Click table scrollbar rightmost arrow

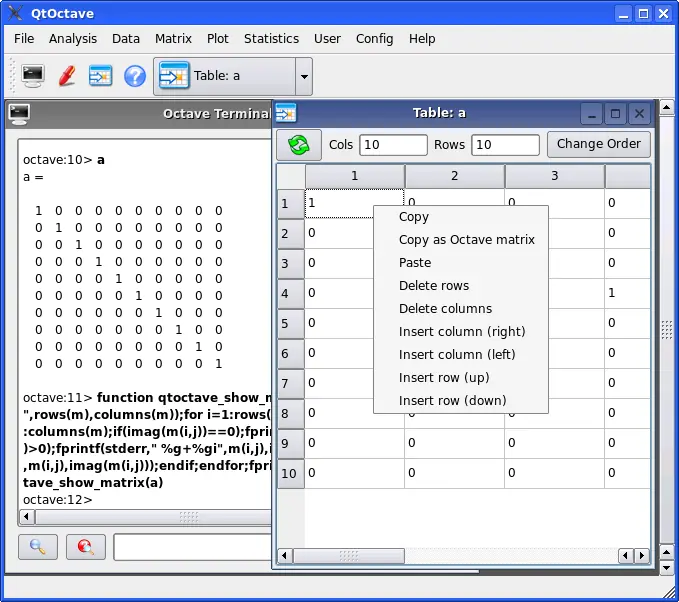point(642,556)
